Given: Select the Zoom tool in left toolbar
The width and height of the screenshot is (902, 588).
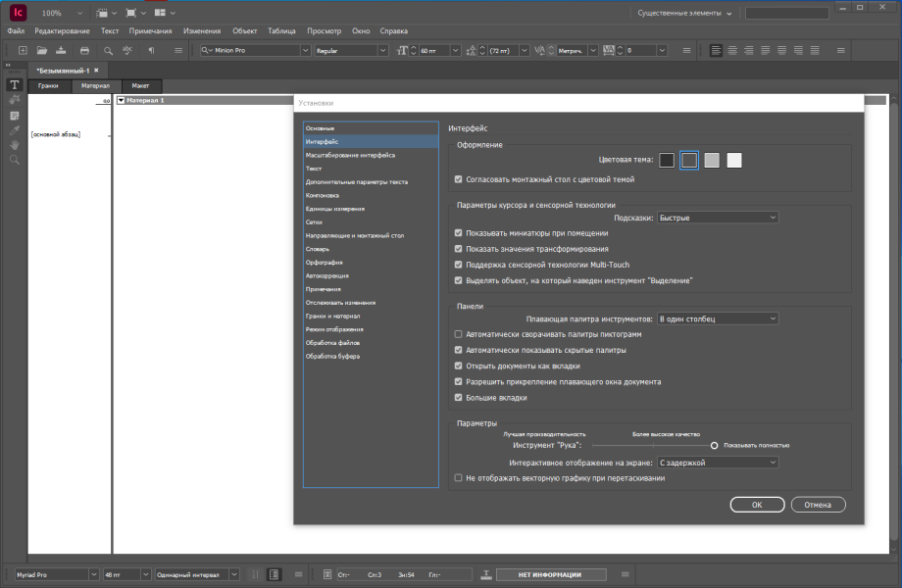Looking at the screenshot, I should 15,160.
